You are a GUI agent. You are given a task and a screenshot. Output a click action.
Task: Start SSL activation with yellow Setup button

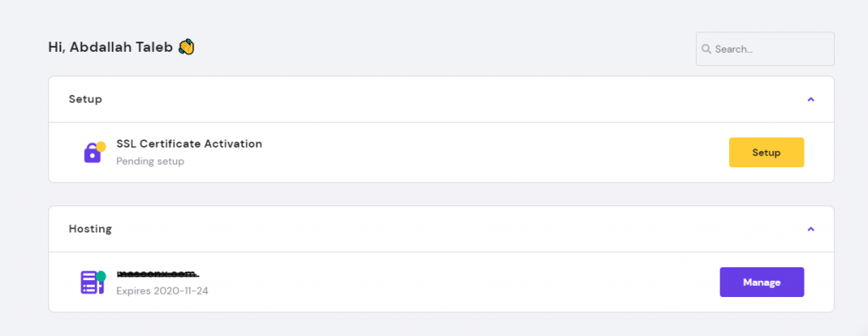[x=766, y=153]
